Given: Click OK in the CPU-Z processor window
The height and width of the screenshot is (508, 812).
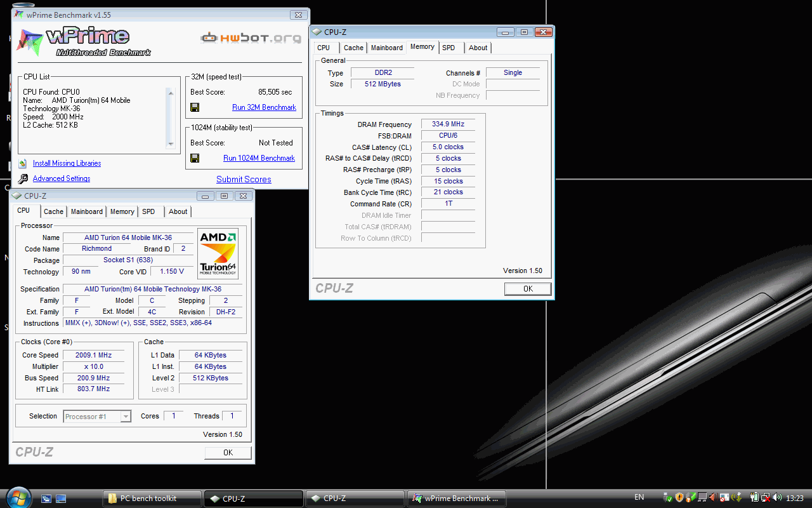Looking at the screenshot, I should 228,453.
